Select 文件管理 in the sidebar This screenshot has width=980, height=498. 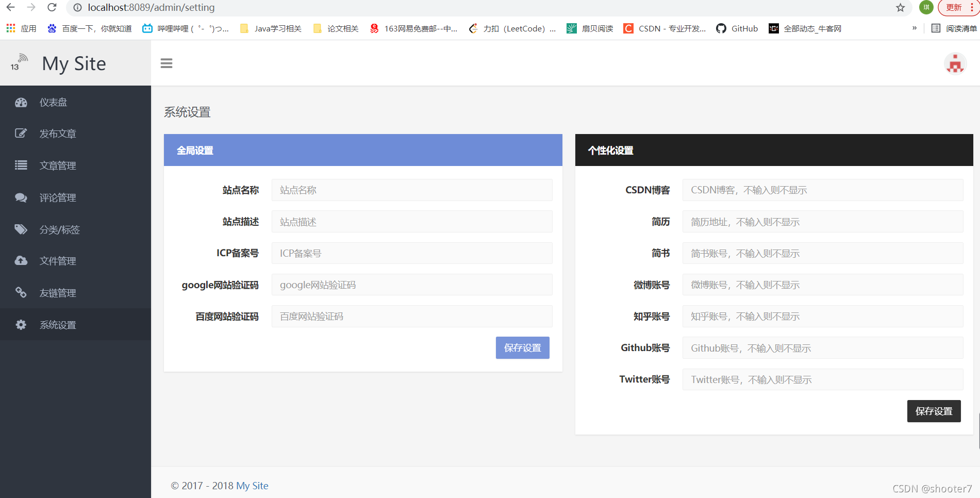pyautogui.click(x=75, y=261)
